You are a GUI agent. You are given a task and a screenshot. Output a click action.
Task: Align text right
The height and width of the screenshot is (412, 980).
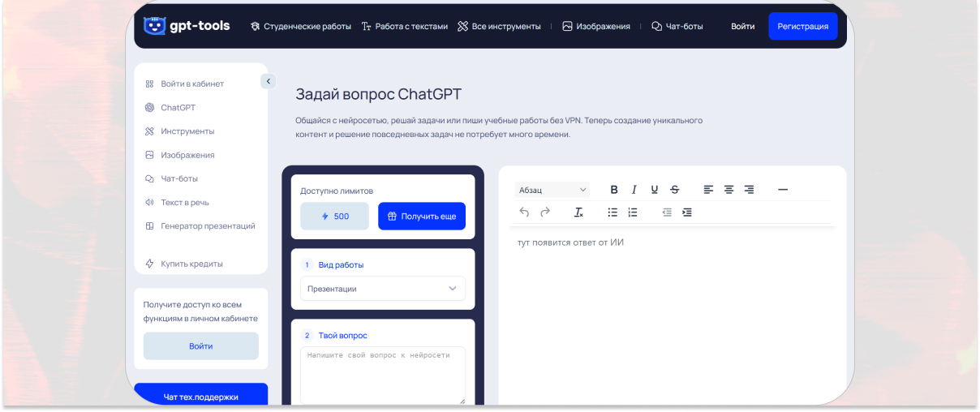(x=749, y=190)
